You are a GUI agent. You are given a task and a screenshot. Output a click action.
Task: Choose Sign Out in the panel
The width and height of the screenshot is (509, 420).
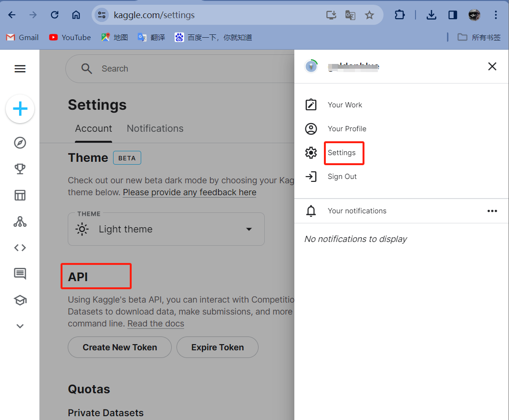pos(342,177)
